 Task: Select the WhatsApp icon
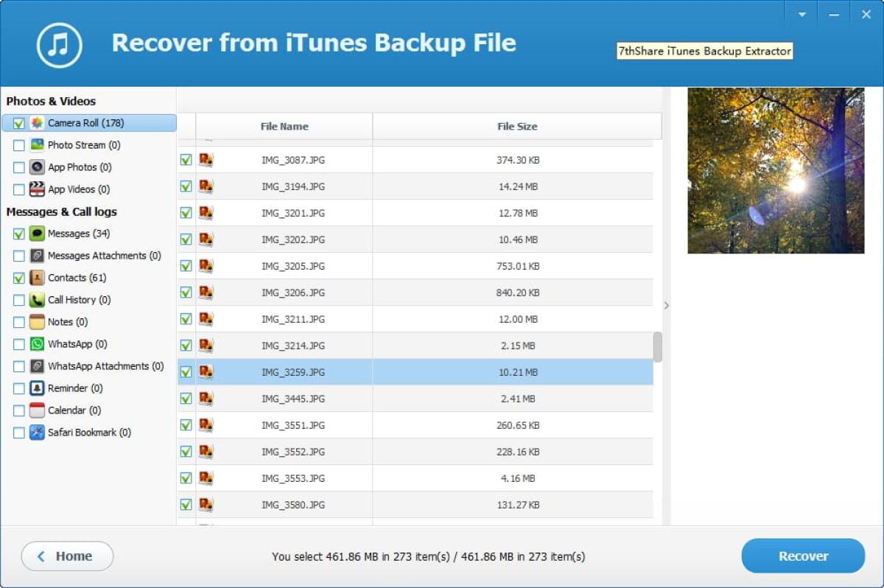(38, 343)
